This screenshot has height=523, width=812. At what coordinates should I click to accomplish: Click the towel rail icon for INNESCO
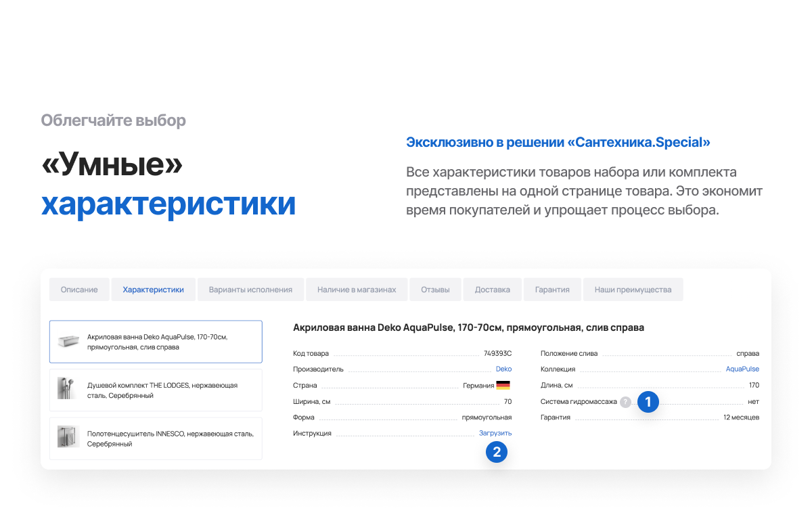tap(68, 438)
